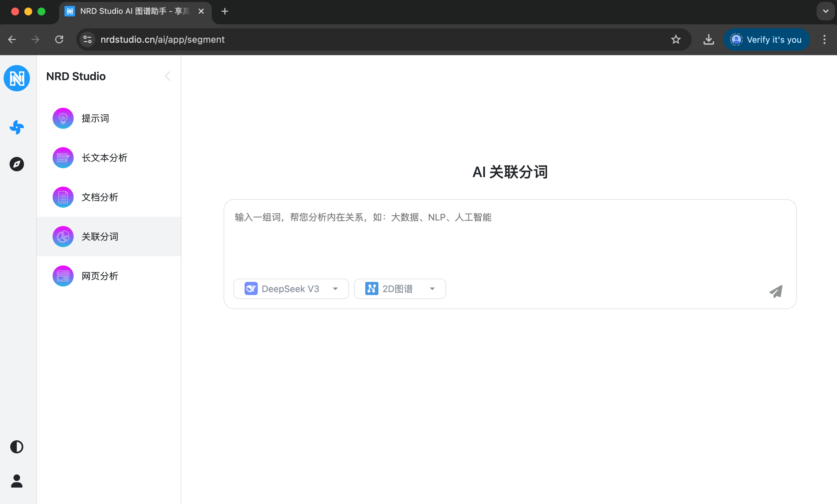Select 关联分词 sidebar entry

(x=100, y=236)
